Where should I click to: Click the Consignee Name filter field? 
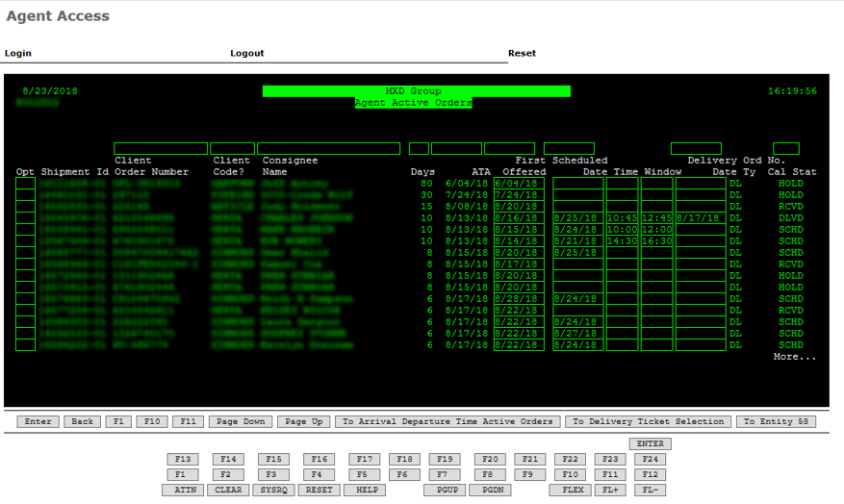[329, 149]
